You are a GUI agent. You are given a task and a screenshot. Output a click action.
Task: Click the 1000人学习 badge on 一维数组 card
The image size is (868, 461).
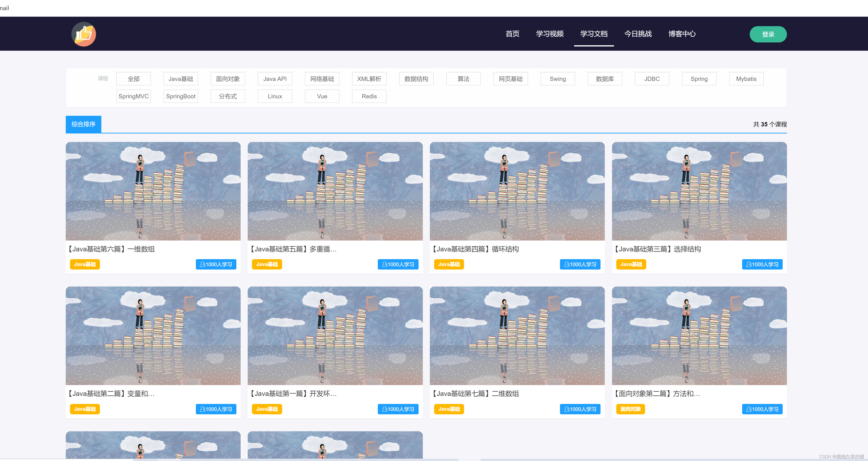pyautogui.click(x=216, y=264)
